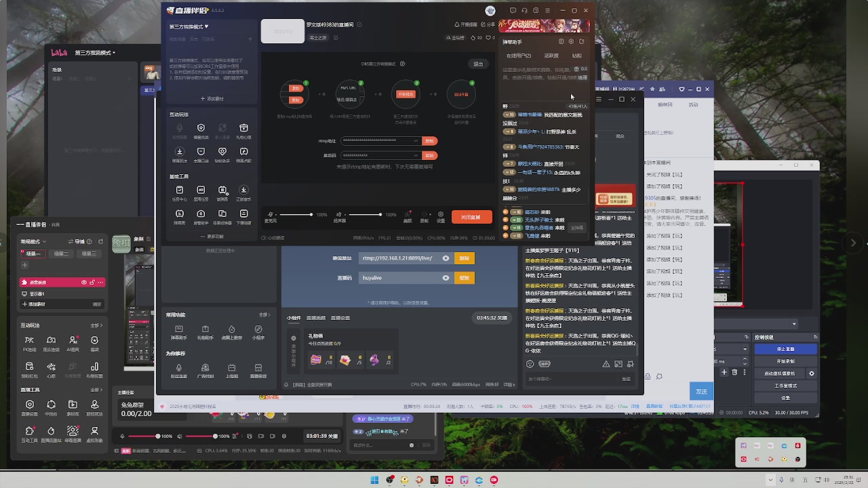Open 房管助手 in Douyu 基础工具
Image resolution: width=868 pixels, height=488 pixels.
pos(201,216)
